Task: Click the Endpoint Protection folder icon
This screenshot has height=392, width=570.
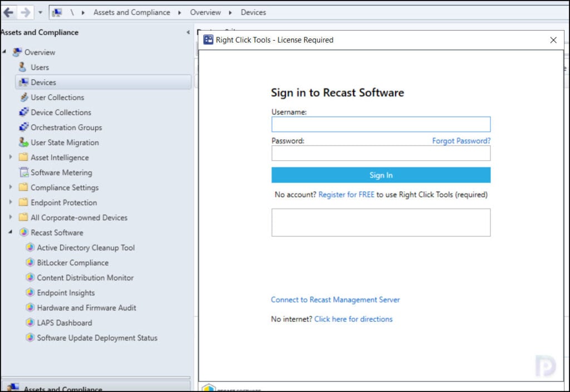Action: [23, 202]
